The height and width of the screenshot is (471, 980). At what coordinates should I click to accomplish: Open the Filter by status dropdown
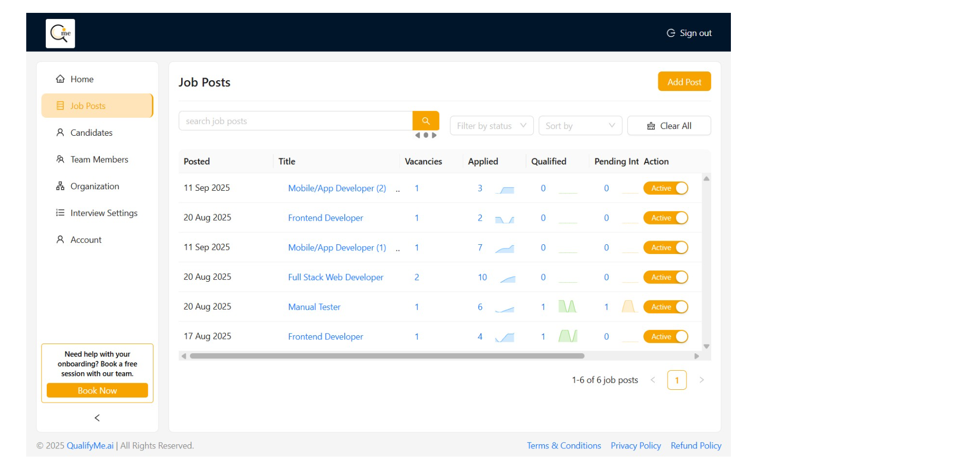(491, 126)
